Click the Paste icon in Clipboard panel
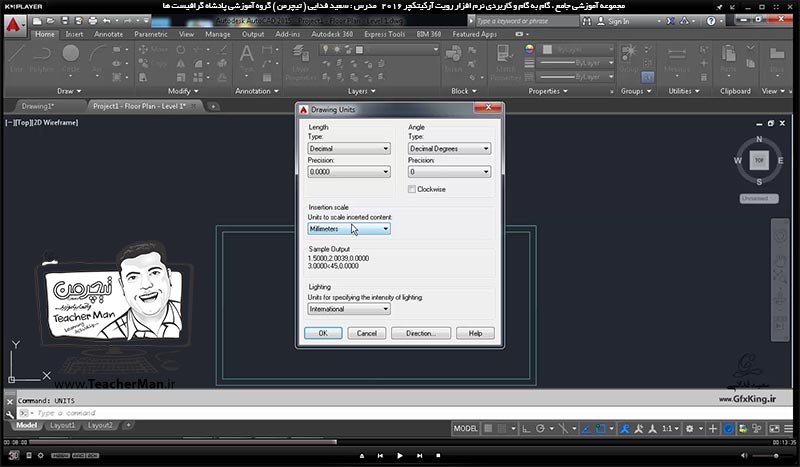The height and width of the screenshot is (467, 800). (x=729, y=59)
